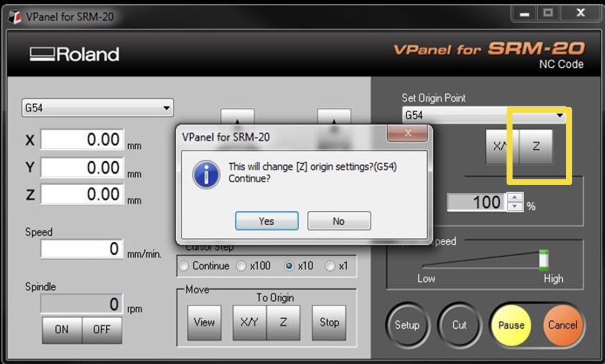This screenshot has width=605, height=364.
Task: Start cutting with the Cut button
Action: click(459, 325)
